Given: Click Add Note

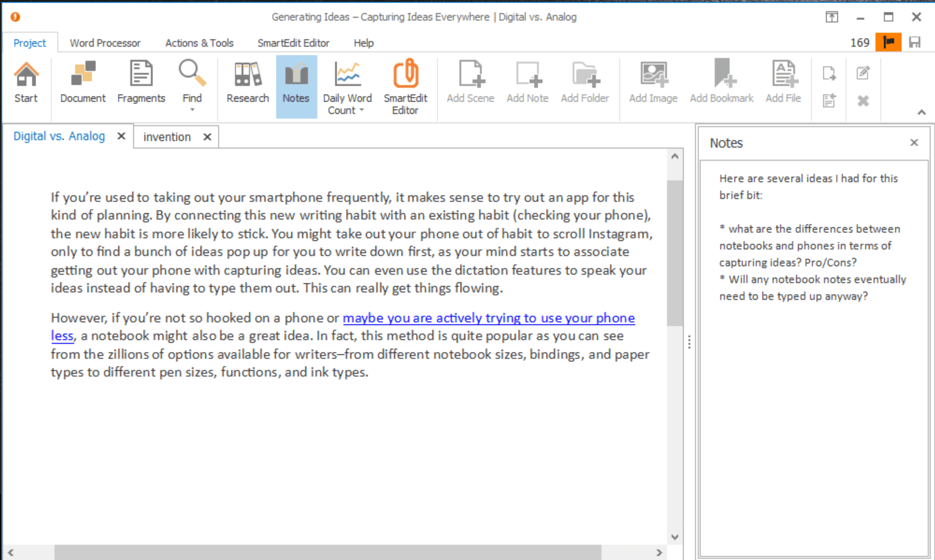Looking at the screenshot, I should [x=527, y=83].
